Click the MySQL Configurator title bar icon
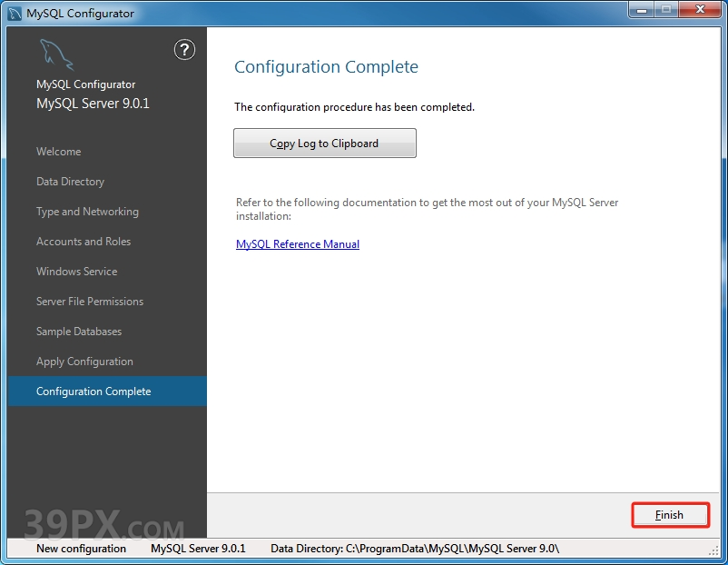728x565 pixels. tap(15, 13)
